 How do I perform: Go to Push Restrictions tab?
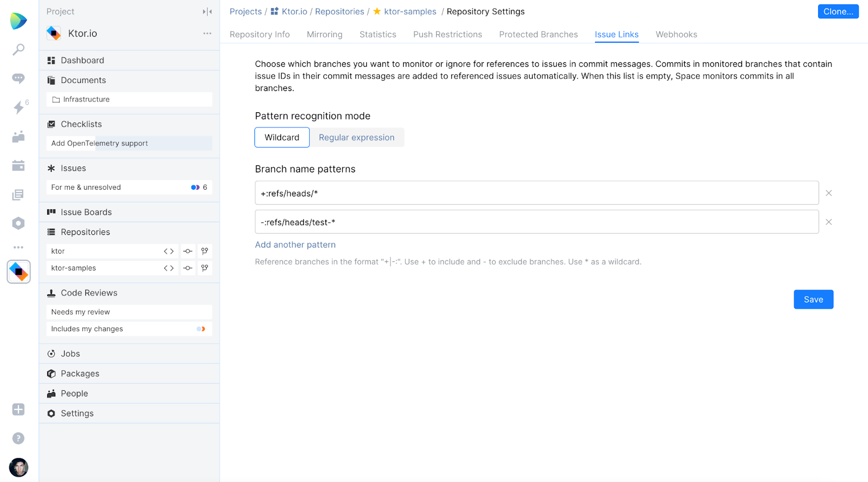tap(448, 34)
